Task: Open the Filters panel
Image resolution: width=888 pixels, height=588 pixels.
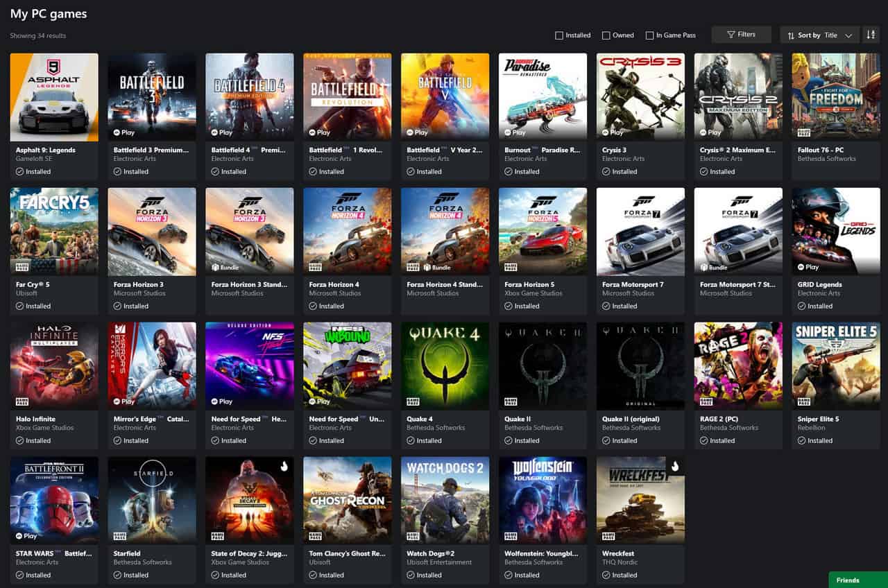Action: click(x=741, y=35)
